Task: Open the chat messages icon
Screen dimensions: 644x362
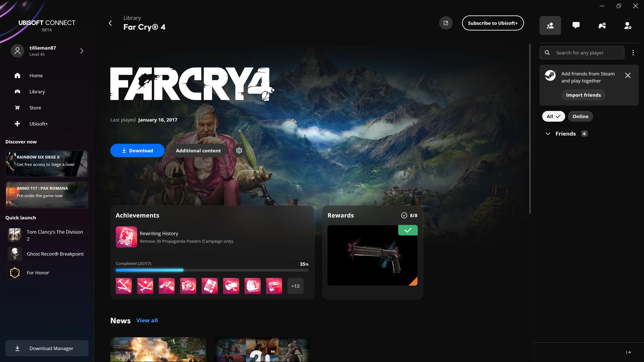Action: (576, 25)
